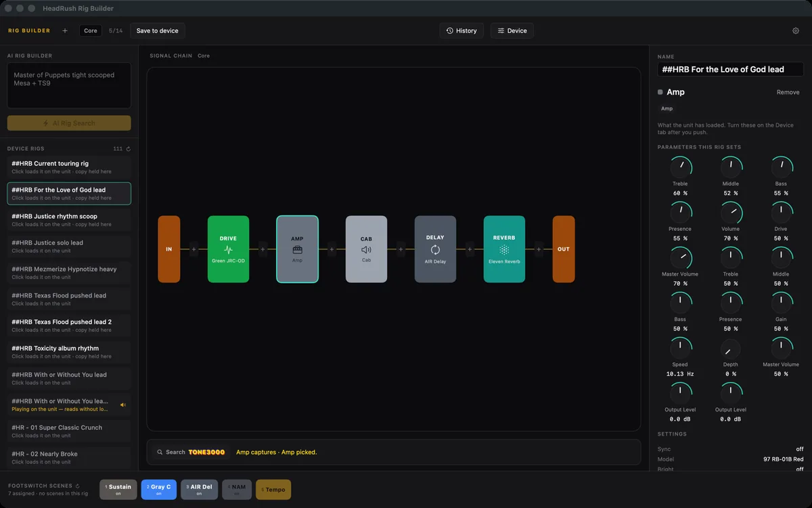This screenshot has height=508, width=812.
Task: Click the Model value 97 RB-01B Red
Action: pos(784,459)
